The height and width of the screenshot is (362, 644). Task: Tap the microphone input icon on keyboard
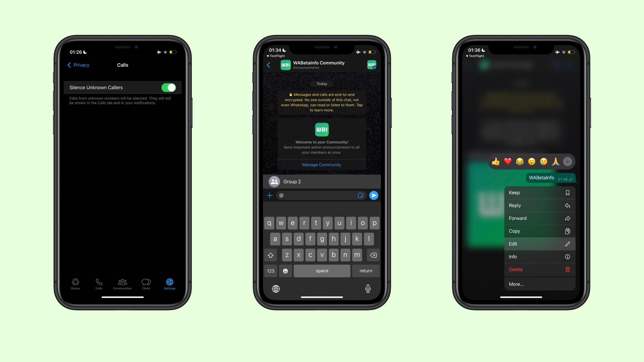pos(368,289)
